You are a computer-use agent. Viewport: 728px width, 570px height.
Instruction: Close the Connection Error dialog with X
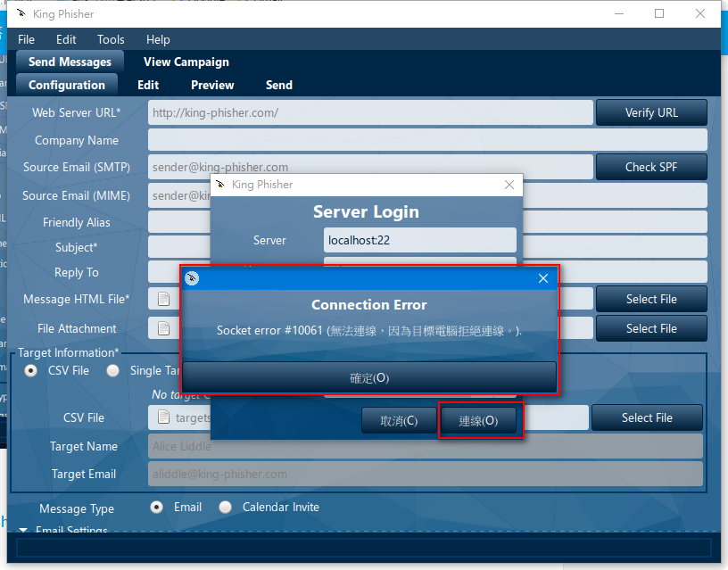pyautogui.click(x=543, y=278)
